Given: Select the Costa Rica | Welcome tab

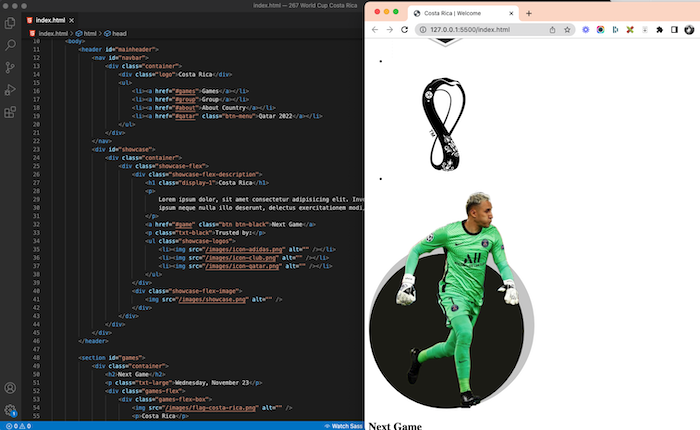Looking at the screenshot, I should (462, 13).
